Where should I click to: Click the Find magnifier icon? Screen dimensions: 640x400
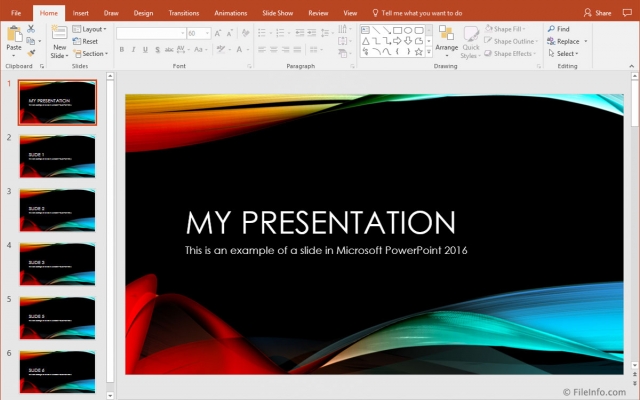click(551, 29)
